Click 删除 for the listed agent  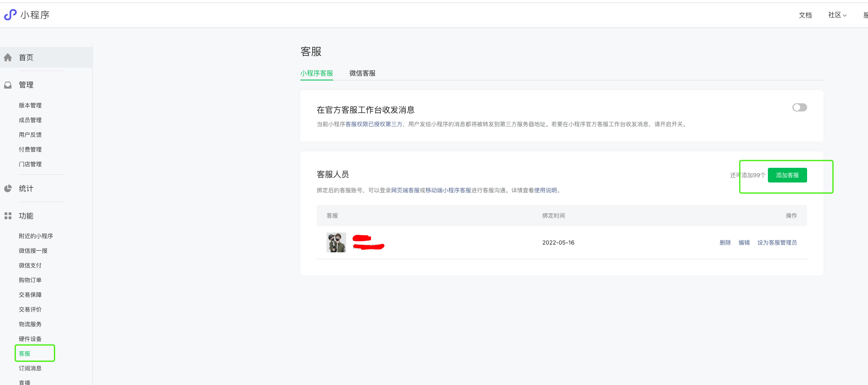725,243
